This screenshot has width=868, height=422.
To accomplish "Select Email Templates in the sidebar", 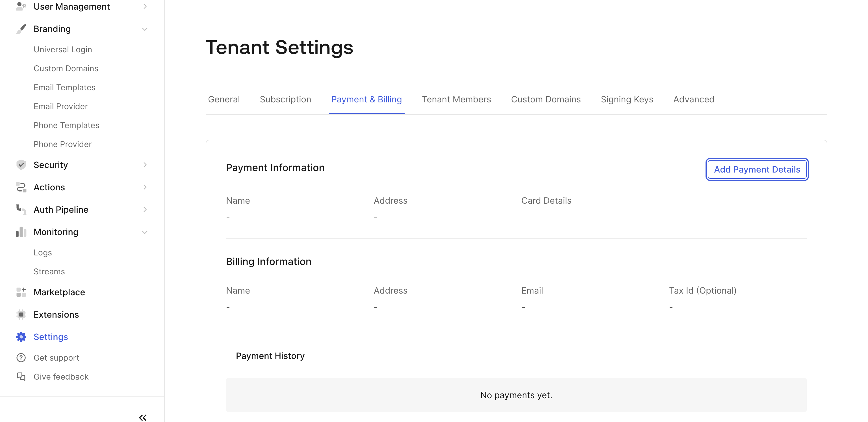I will point(64,87).
